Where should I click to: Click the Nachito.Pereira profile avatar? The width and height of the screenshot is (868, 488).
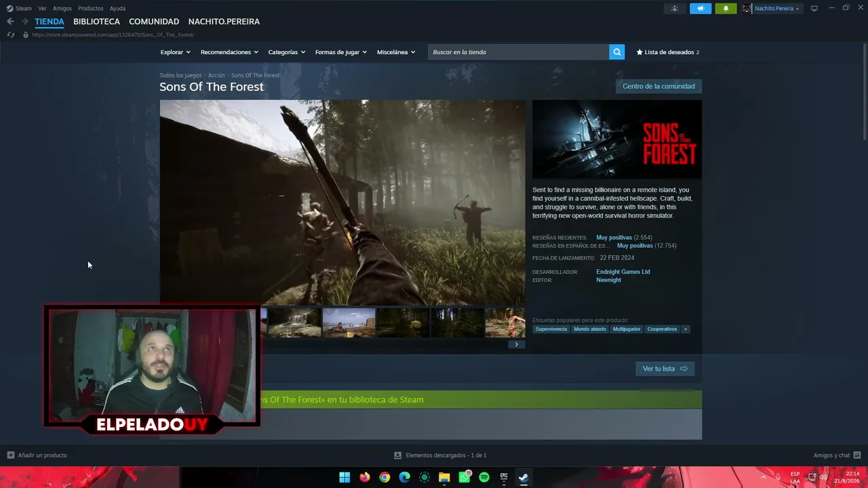747,8
